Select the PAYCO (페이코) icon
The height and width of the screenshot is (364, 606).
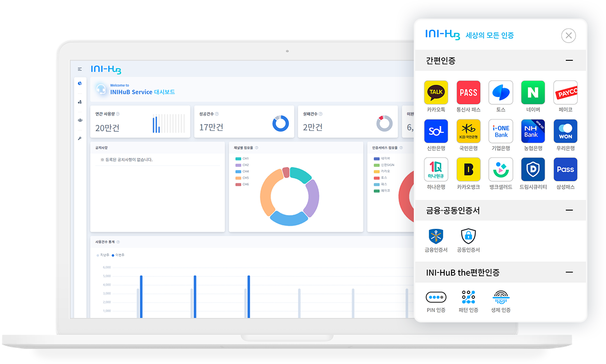[565, 93]
